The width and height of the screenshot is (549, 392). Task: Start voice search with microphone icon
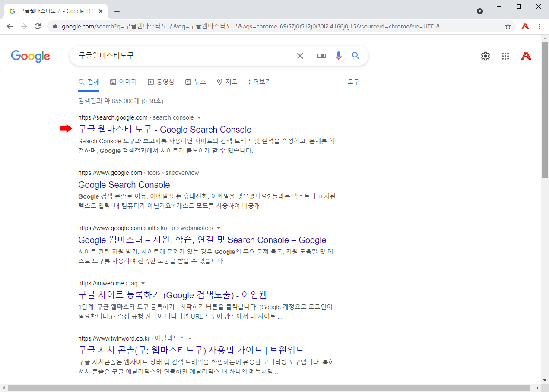(339, 56)
